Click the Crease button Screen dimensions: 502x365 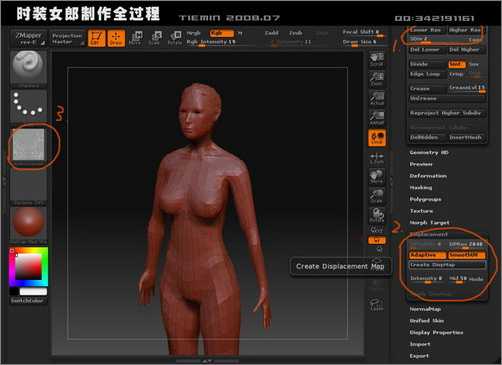427,88
